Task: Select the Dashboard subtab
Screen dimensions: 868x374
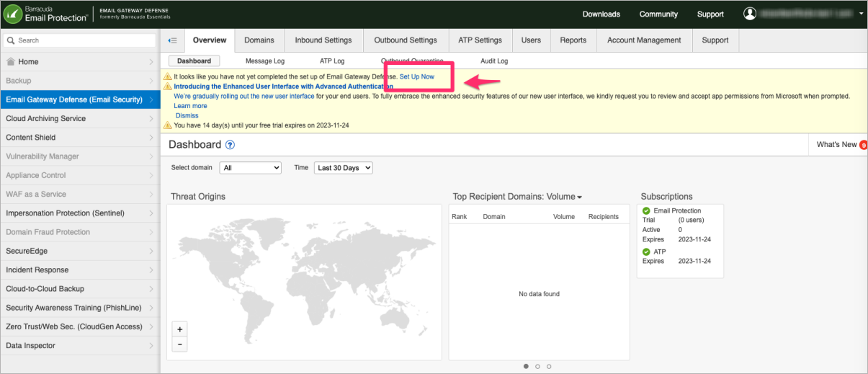Action: click(194, 61)
